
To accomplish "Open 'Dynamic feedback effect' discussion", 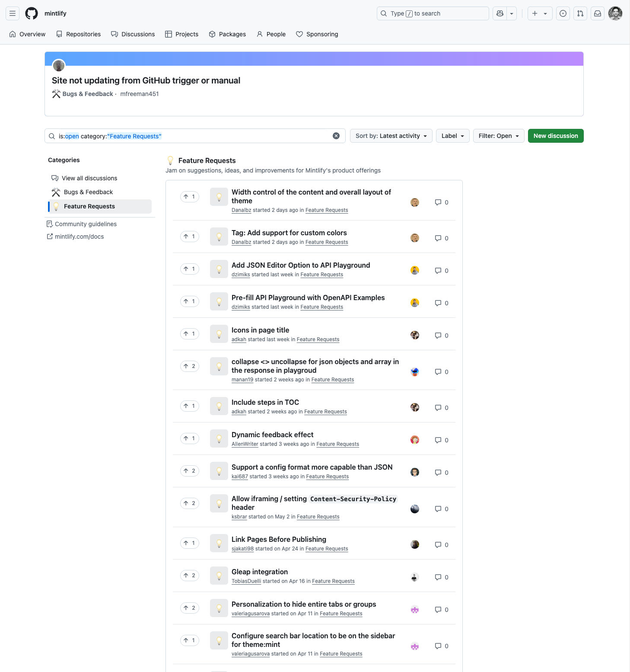I will [273, 435].
